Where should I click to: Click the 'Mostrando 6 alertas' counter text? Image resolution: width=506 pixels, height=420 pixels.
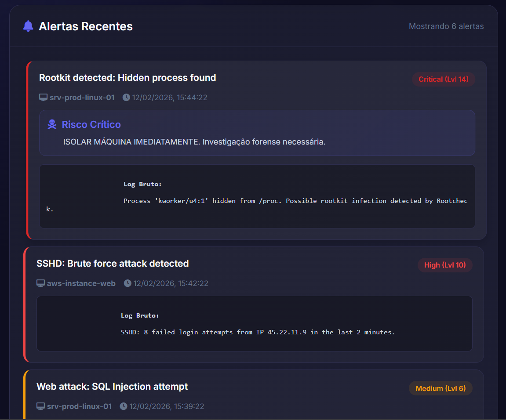tap(446, 26)
